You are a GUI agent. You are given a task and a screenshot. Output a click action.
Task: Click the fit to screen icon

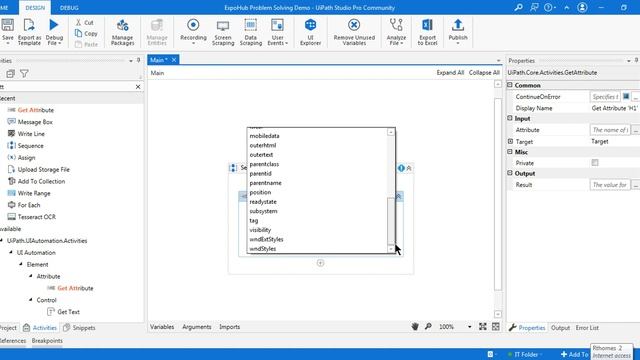[x=483, y=327]
